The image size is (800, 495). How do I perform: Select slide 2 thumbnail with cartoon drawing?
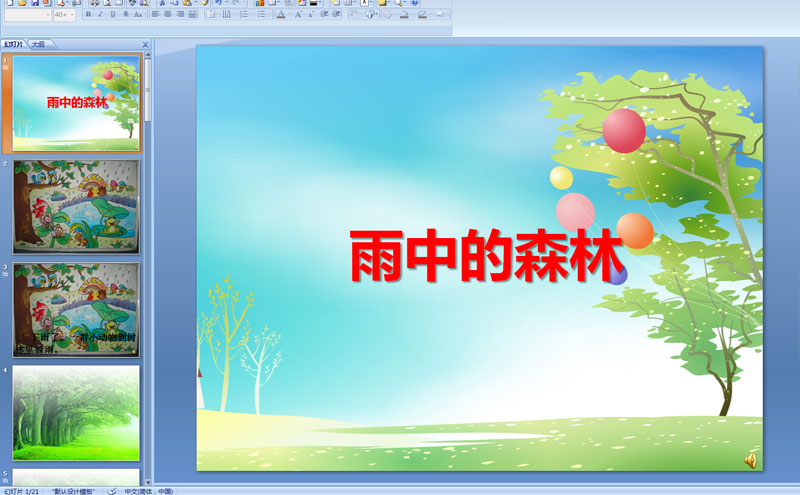tap(76, 207)
